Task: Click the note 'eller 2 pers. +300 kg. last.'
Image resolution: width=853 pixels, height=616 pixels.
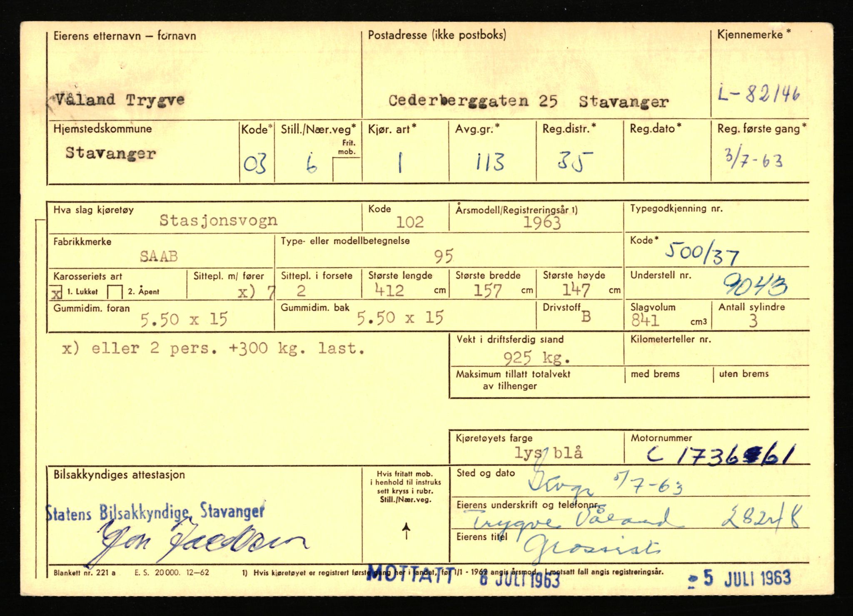Action: (228, 348)
